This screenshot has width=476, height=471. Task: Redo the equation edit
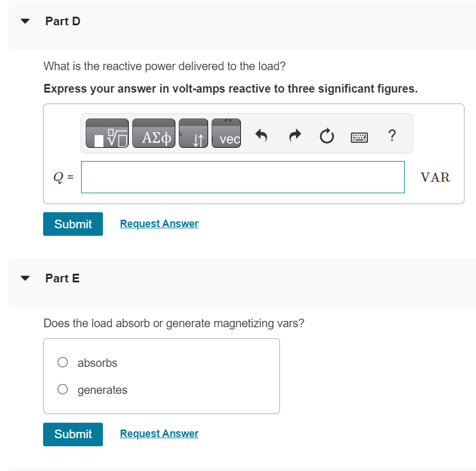[294, 136]
